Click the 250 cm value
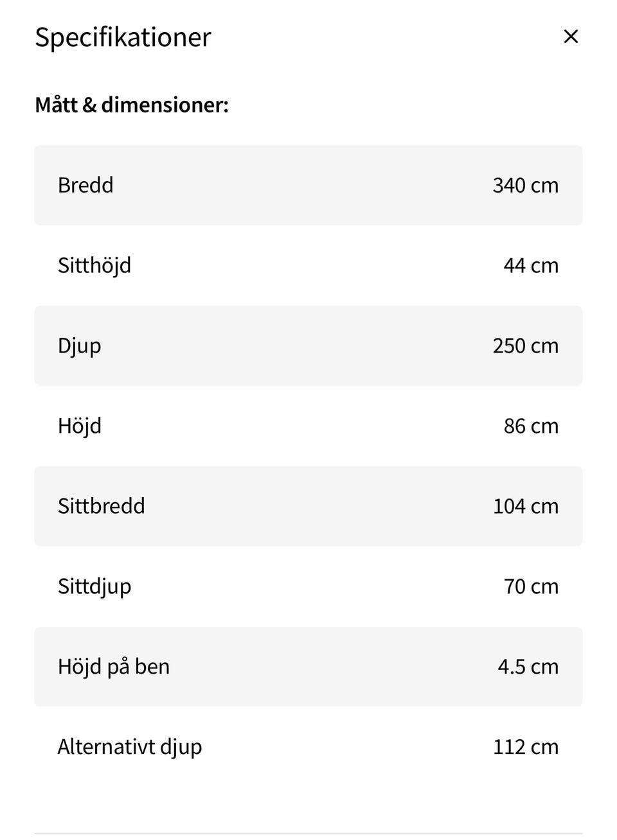This screenshot has width=617, height=840. click(525, 346)
